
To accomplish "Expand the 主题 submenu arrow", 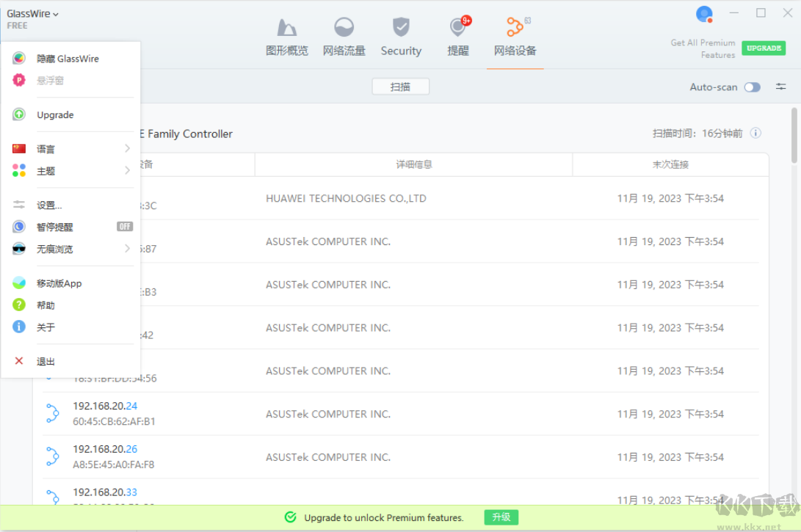I will [127, 170].
